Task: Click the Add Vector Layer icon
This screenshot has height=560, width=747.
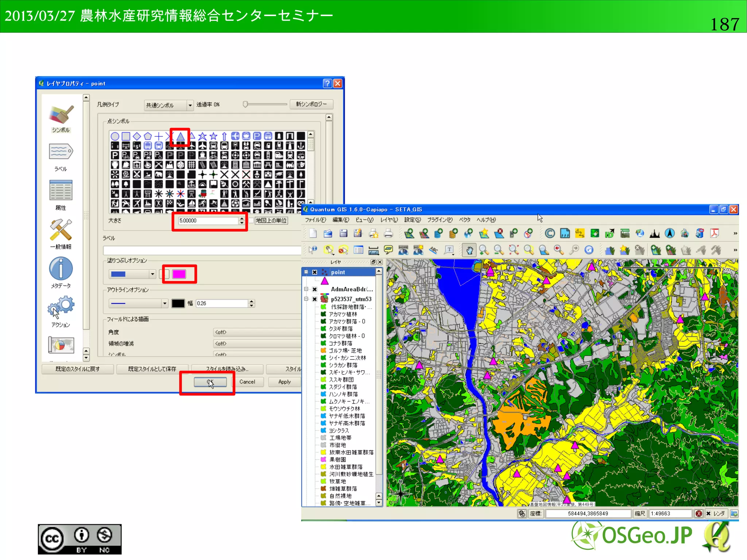Action: tap(409, 233)
